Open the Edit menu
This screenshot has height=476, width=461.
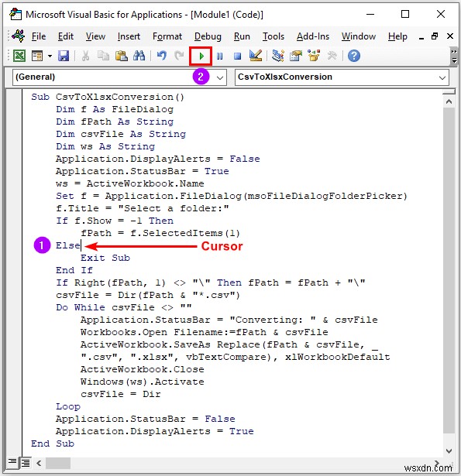66,36
